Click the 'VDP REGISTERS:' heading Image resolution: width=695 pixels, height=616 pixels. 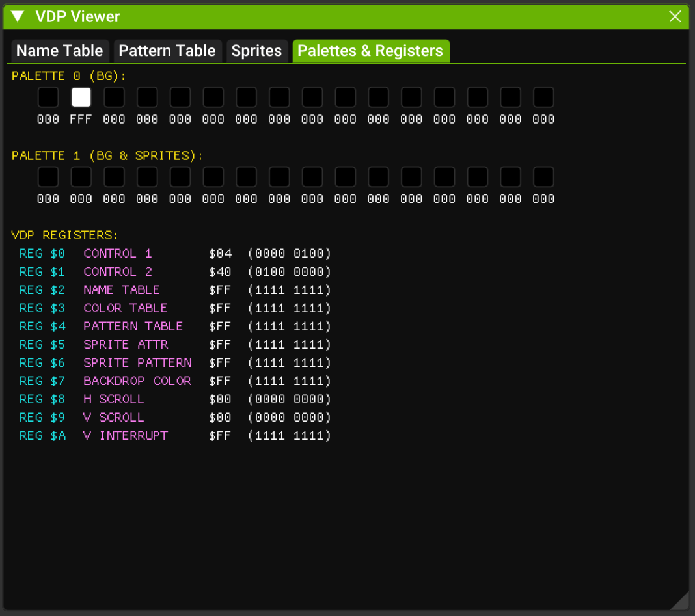[64, 235]
